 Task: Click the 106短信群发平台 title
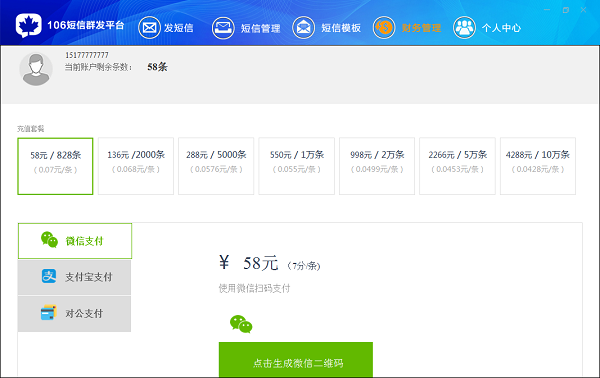(86, 25)
